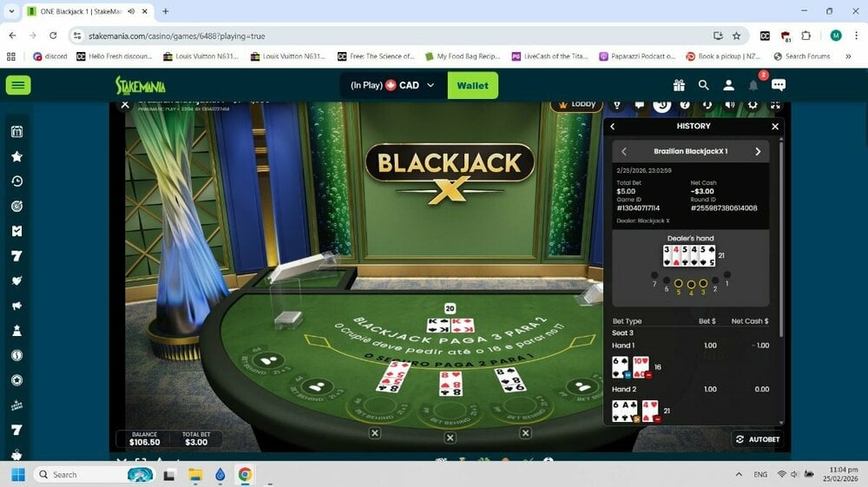Click the history panel vertical scrollbar
This screenshot has width=868, height=487.
[781, 234]
